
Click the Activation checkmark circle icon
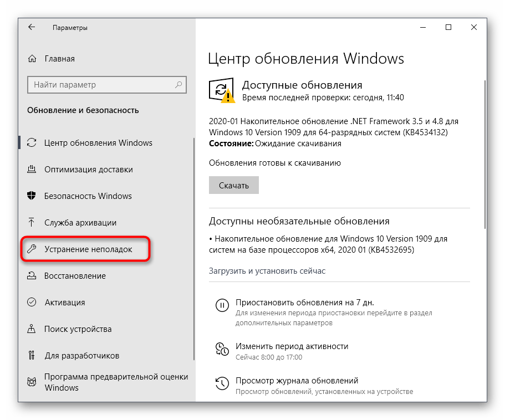(32, 303)
